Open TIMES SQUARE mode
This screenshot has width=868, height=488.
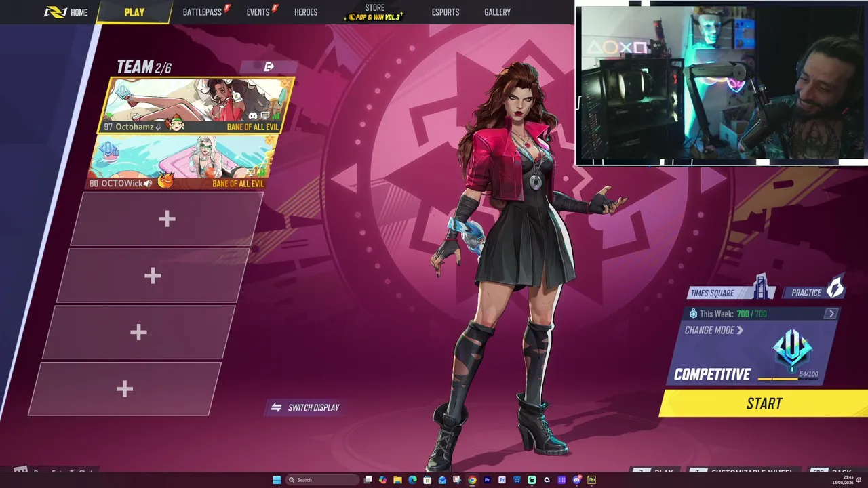[731, 291]
